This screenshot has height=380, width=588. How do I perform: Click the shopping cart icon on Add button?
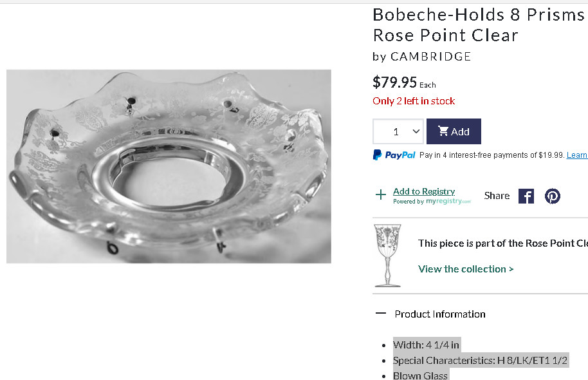click(443, 131)
